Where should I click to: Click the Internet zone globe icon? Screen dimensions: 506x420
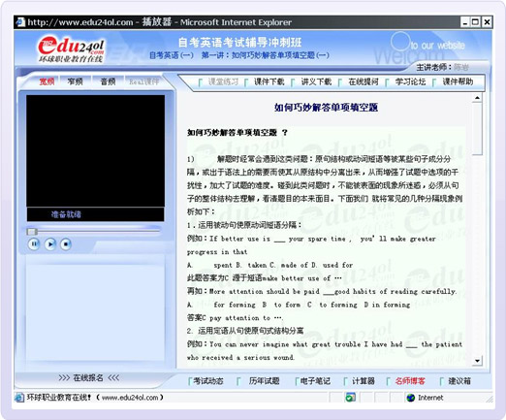click(x=411, y=398)
